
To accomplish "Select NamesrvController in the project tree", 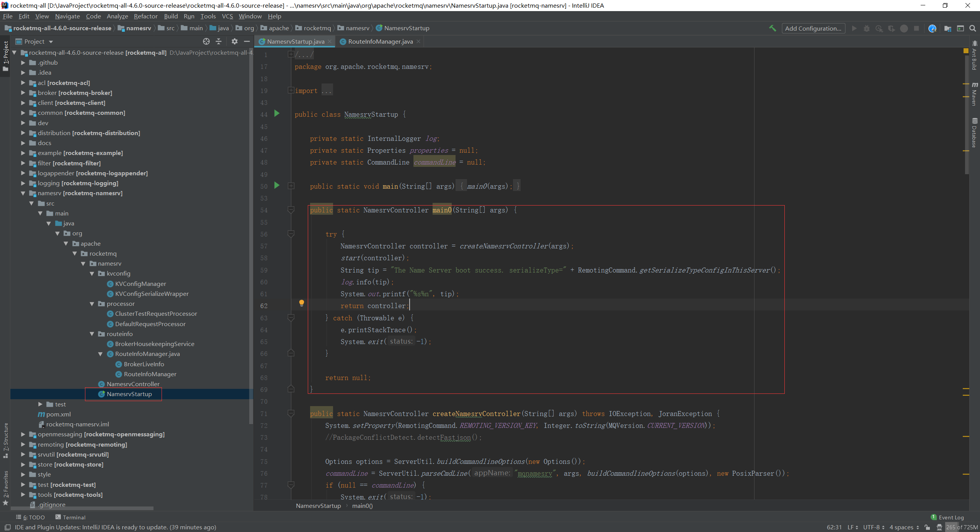I will point(133,384).
